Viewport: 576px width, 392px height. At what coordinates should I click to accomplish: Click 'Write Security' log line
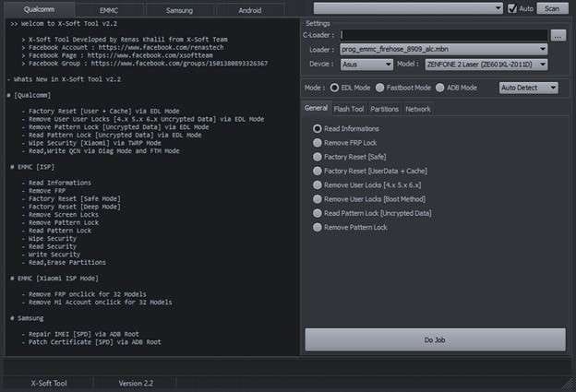click(51, 255)
